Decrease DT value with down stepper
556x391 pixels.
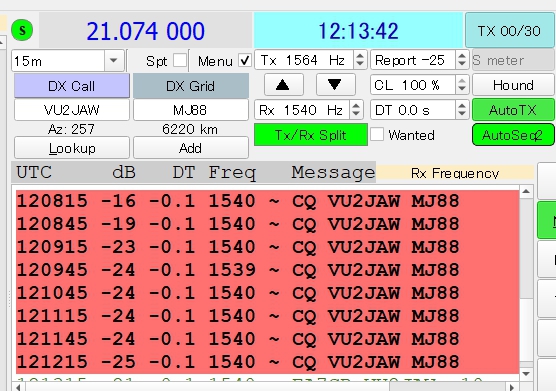coord(462,114)
